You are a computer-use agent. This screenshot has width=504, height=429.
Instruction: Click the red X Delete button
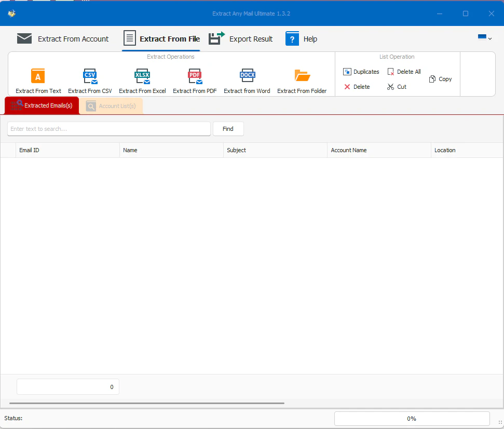point(357,87)
